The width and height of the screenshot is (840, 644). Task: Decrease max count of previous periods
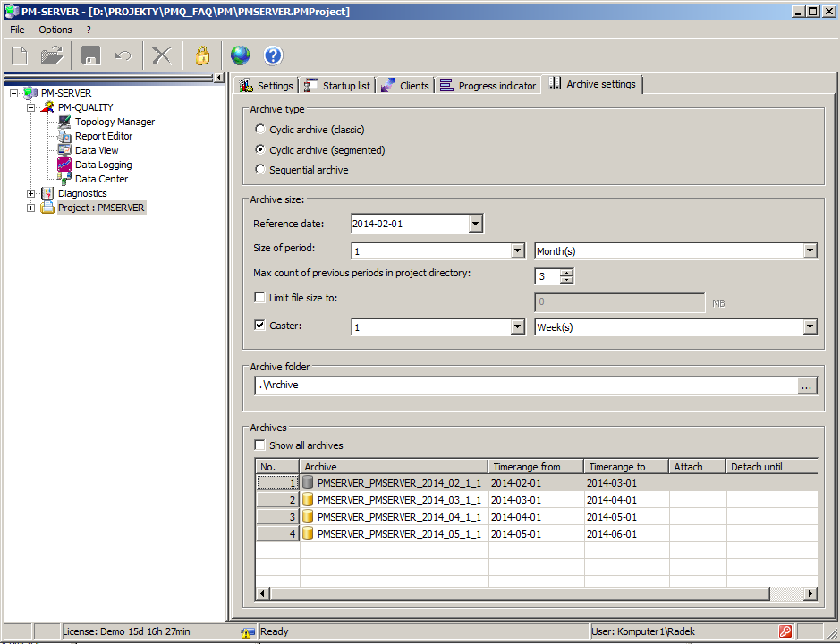click(567, 280)
